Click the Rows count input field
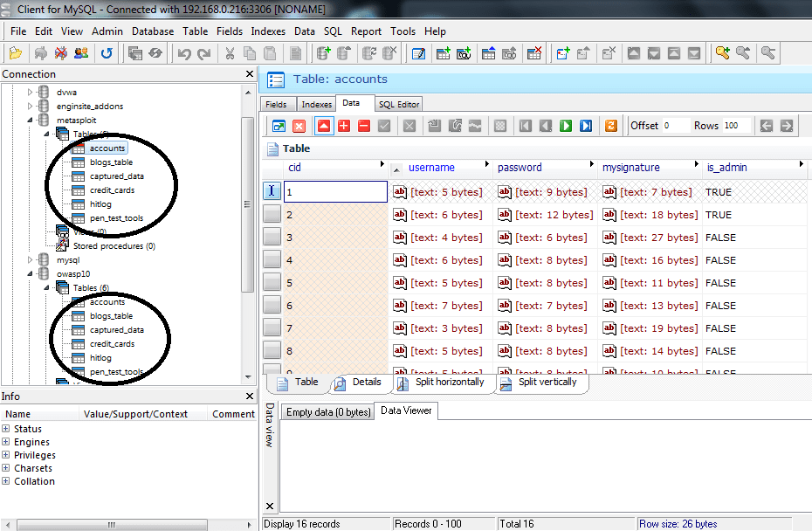Image resolution: width=812 pixels, height=531 pixels. click(x=734, y=126)
